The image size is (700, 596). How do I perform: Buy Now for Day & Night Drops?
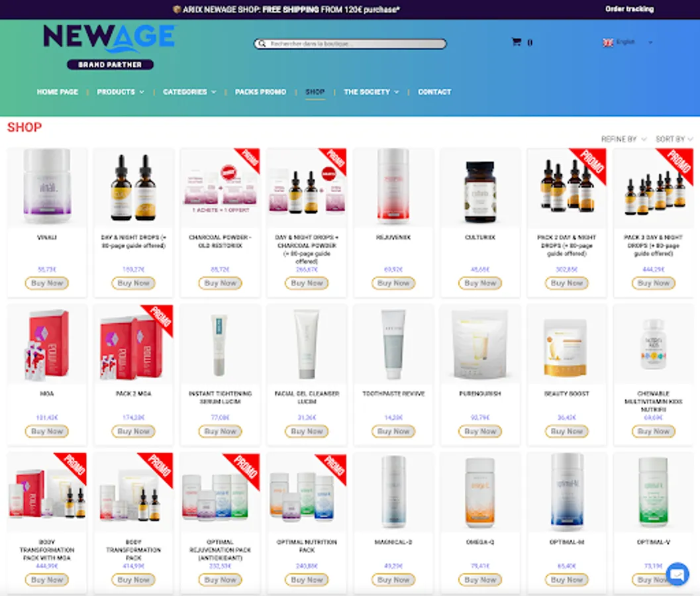[x=134, y=283]
